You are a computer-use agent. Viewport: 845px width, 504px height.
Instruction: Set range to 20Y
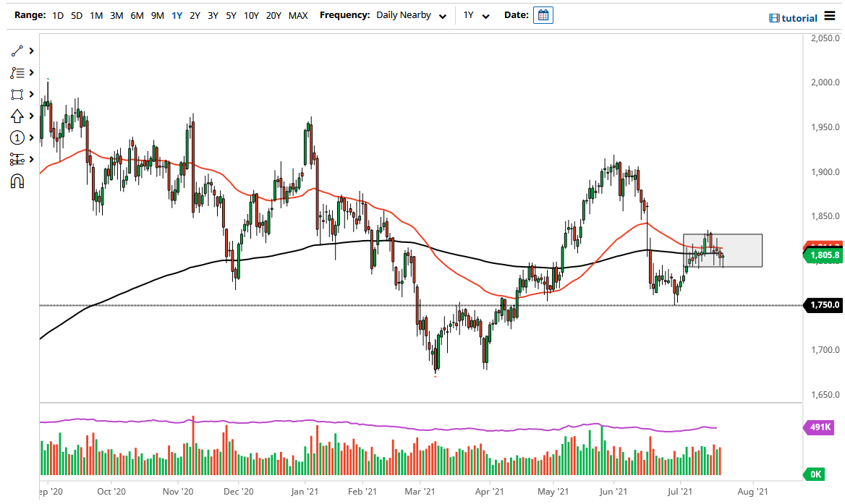click(273, 16)
